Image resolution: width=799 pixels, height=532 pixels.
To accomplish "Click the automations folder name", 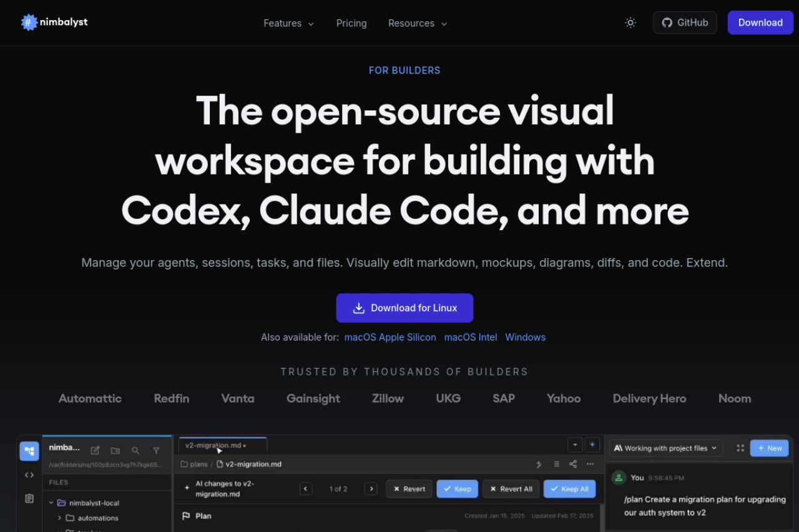I will (x=98, y=518).
